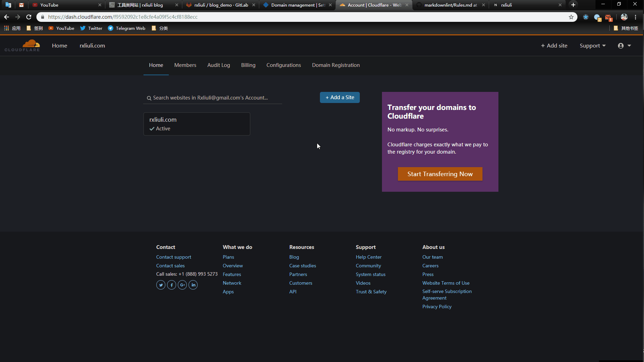
Task: Click the browser forward arrow
Action: click(x=18, y=17)
